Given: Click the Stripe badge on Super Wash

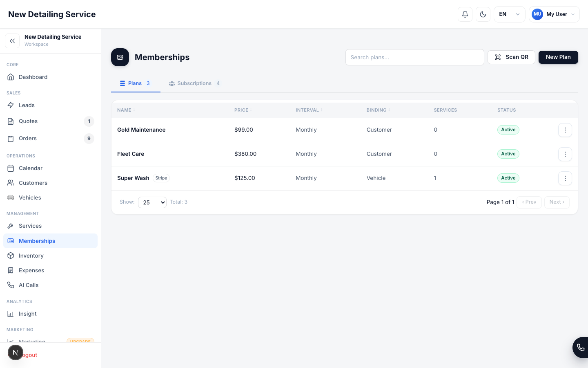Looking at the screenshot, I should coord(161,178).
